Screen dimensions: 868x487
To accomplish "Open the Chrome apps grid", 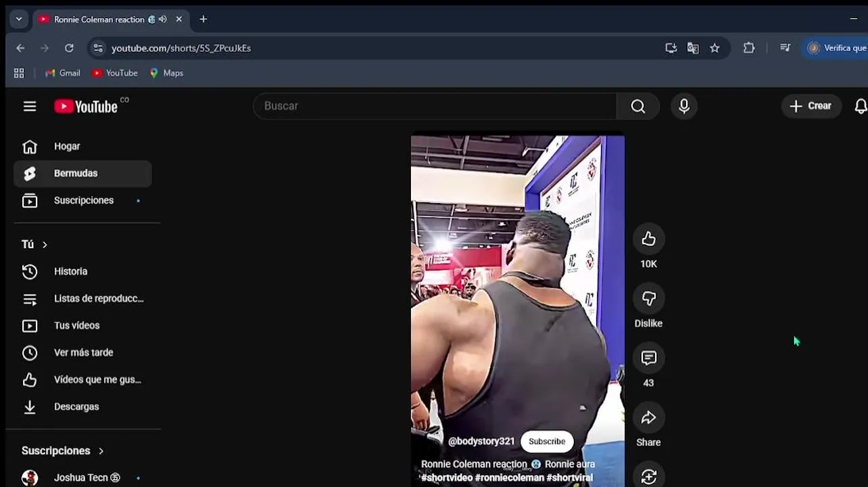I will [x=19, y=73].
